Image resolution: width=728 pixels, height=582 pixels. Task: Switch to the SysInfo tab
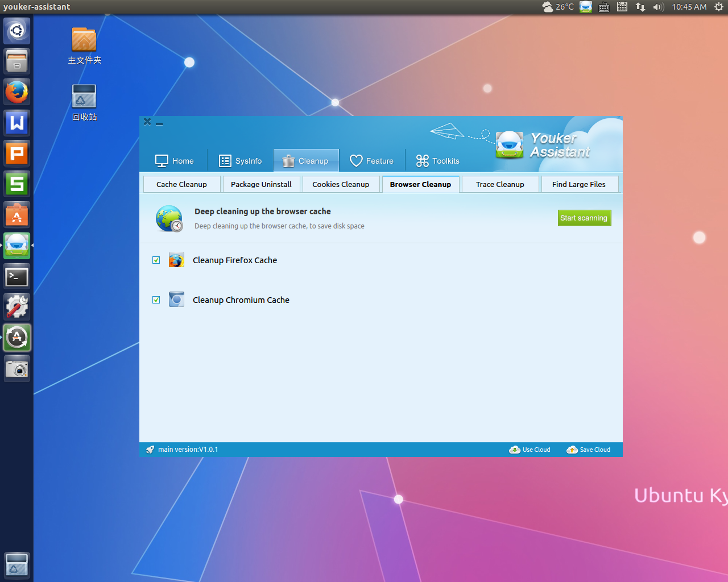(x=241, y=161)
